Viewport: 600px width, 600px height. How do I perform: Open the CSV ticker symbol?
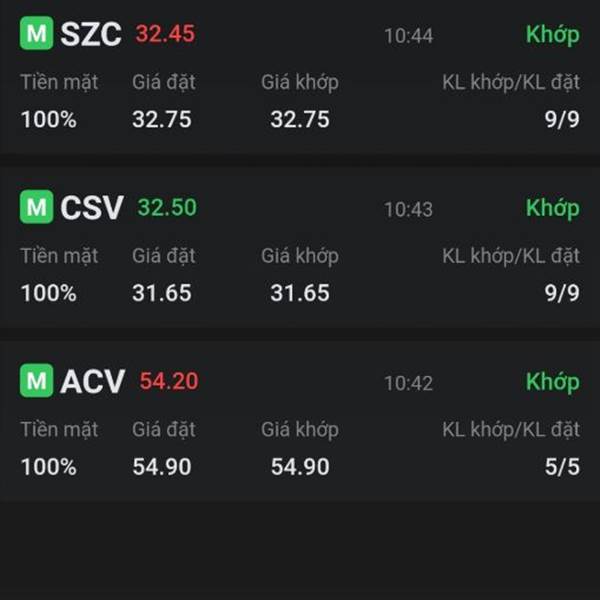92,208
